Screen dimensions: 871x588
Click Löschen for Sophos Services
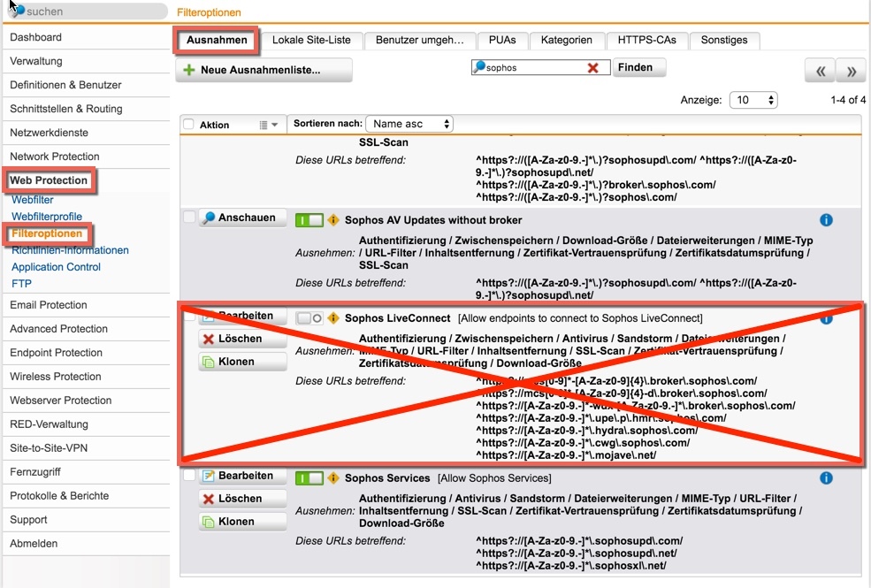(243, 499)
